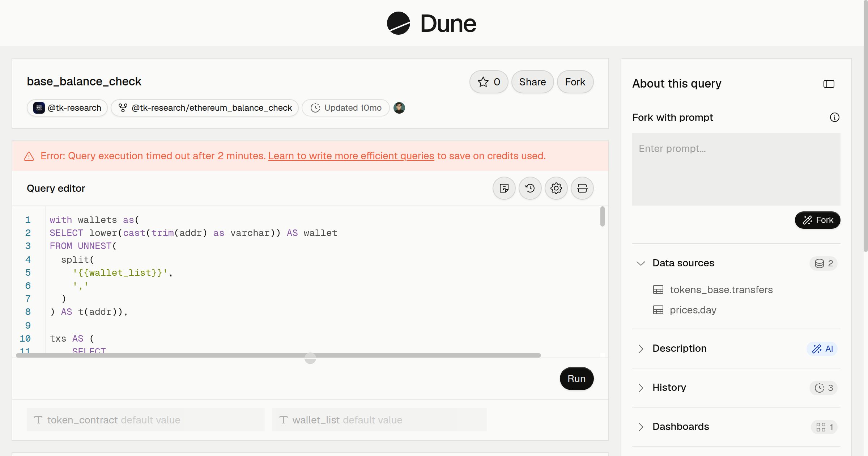Screen dimensions: 868x456
Task: Open the @tk-research owner profile
Action: pyautogui.click(x=67, y=108)
